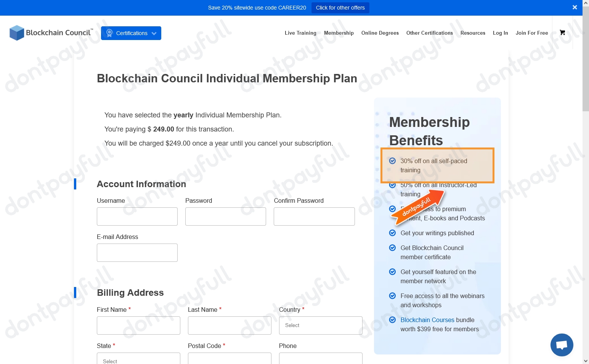Dismiss the promo banner with the X icon
The width and height of the screenshot is (589, 364).
tap(575, 7)
